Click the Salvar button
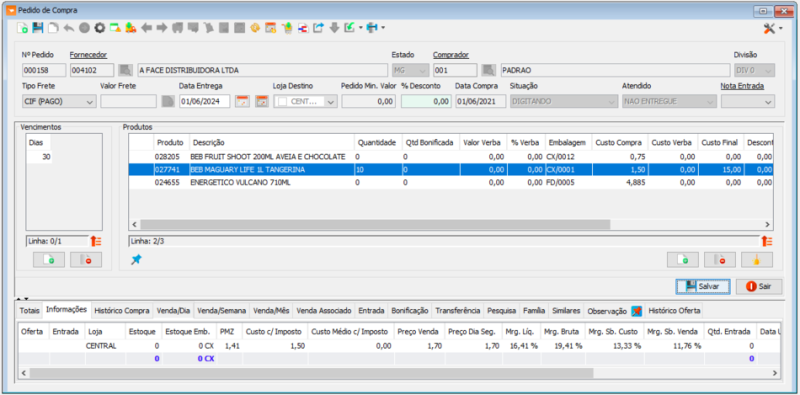800x395 pixels. click(703, 286)
